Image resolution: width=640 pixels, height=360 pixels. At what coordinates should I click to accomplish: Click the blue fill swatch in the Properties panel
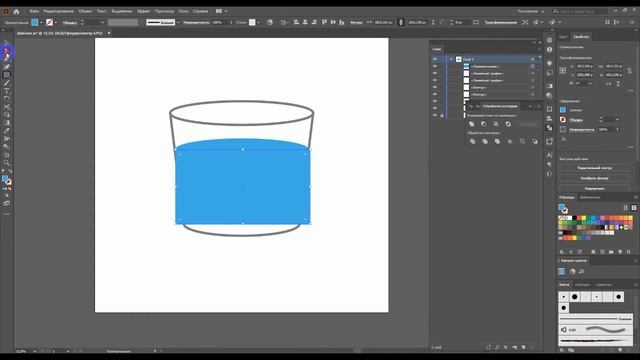point(563,110)
